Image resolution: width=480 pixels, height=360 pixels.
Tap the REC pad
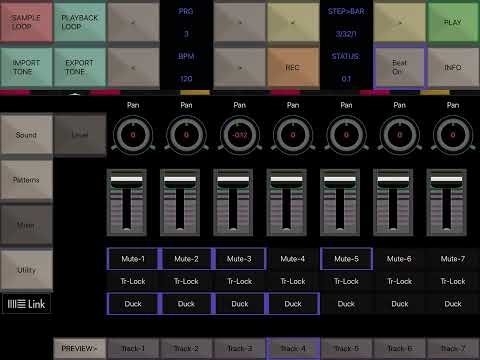(293, 68)
